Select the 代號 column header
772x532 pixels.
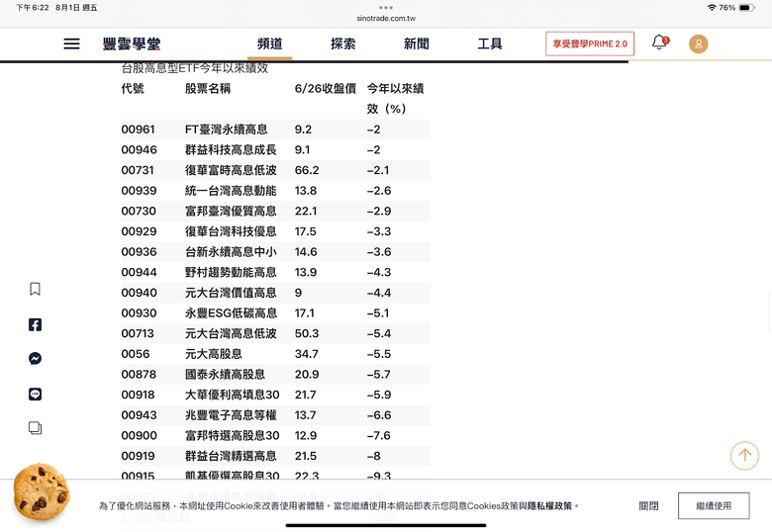(x=133, y=89)
